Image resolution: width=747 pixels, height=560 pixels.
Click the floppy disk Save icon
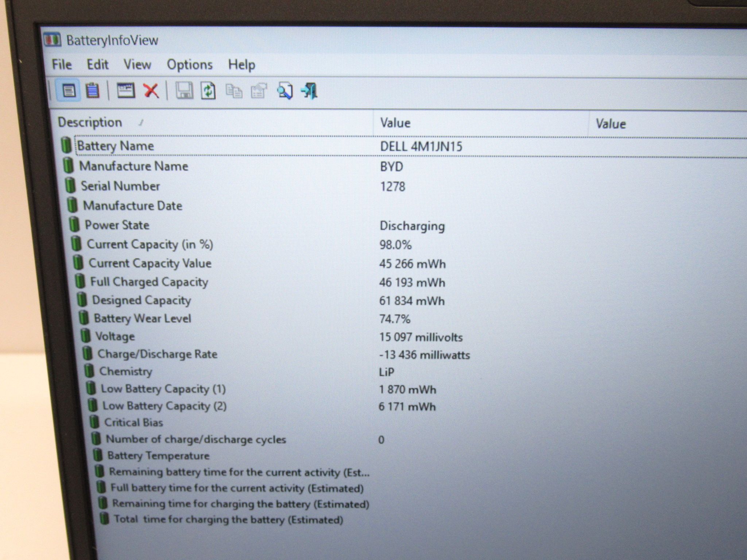[x=185, y=90]
